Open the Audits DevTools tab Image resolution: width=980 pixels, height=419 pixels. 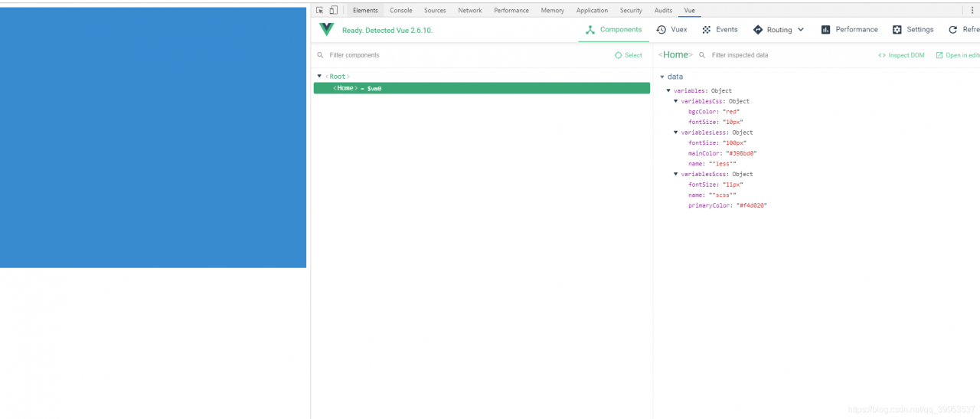click(663, 10)
